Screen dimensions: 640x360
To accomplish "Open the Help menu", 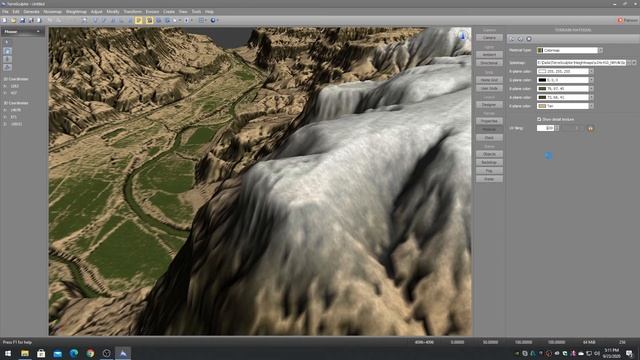I will [x=209, y=12].
